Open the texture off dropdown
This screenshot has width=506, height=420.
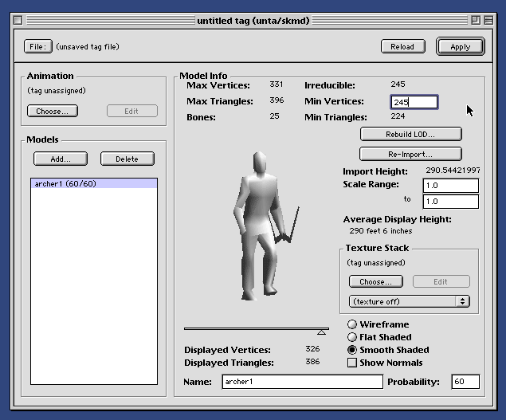click(x=410, y=301)
